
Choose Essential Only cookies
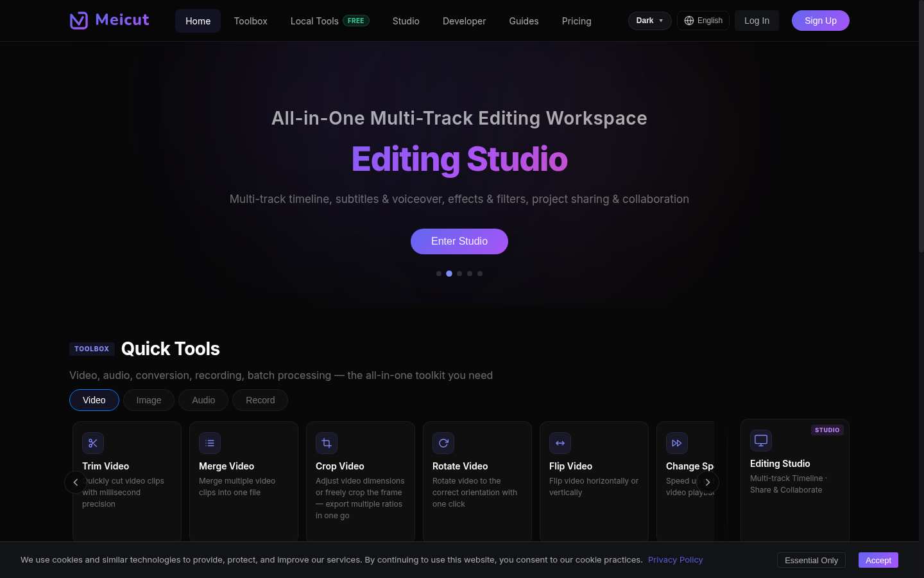[x=811, y=560]
